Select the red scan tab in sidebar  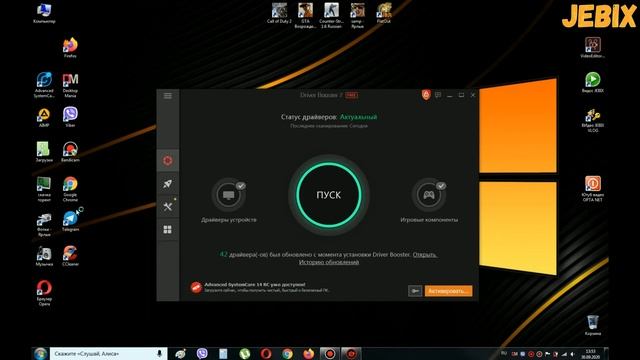point(167,160)
